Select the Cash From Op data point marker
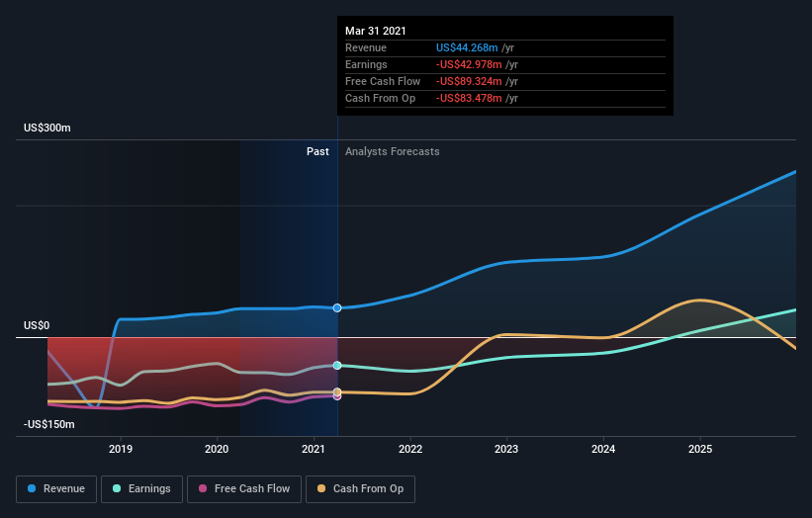Viewport: 812px width, 518px height. 337,391
